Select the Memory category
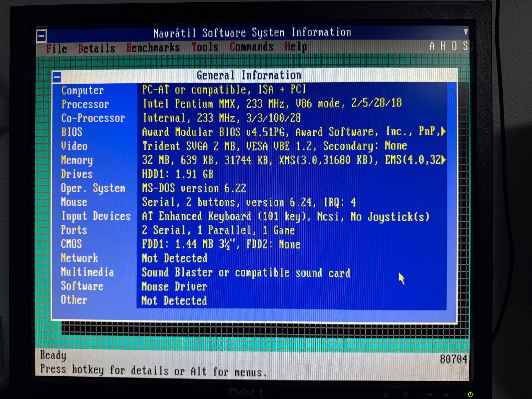Image resolution: width=532 pixels, height=399 pixels. [77, 160]
